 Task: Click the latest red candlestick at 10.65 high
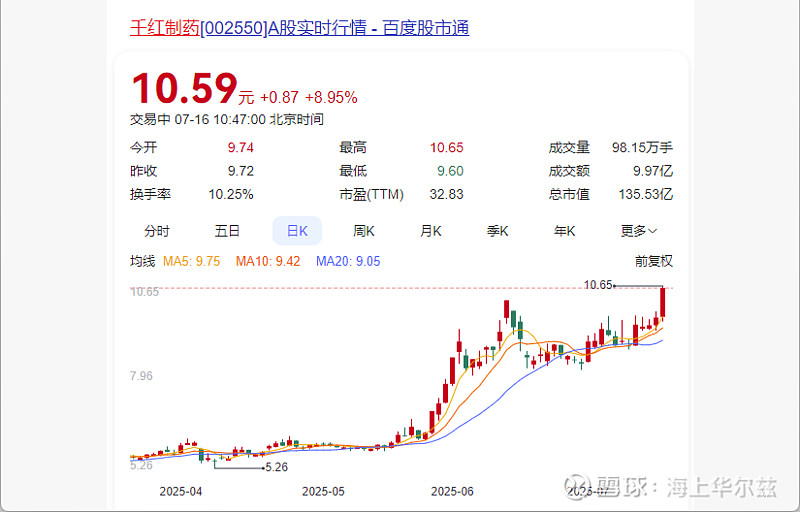tap(662, 302)
